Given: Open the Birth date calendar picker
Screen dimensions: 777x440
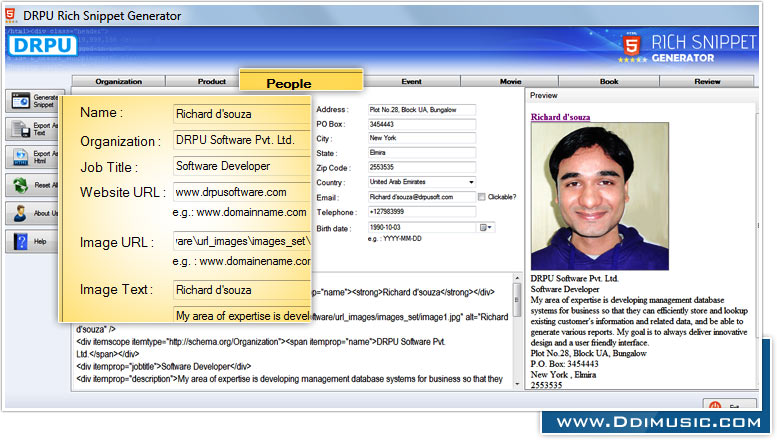Looking at the screenshot, I should pos(485,227).
